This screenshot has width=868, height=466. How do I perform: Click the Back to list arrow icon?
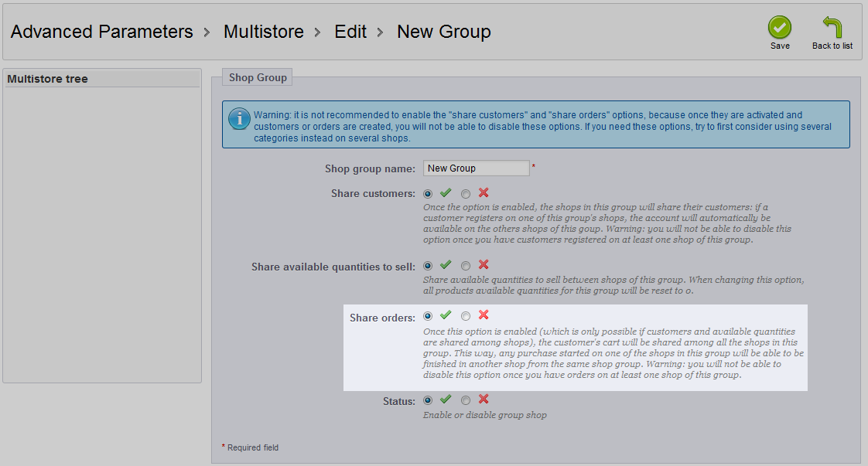832,26
